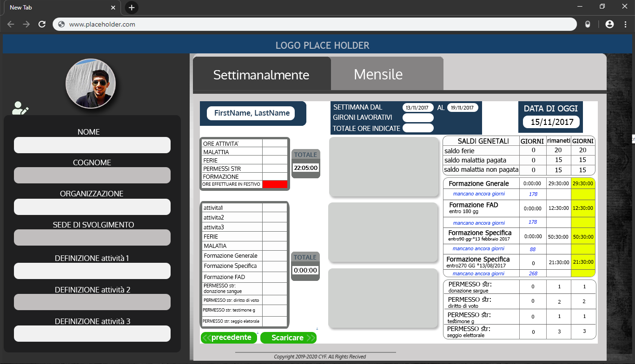Switch to the Mensile tab
Image resolution: width=635 pixels, height=364 pixels.
click(387, 74)
